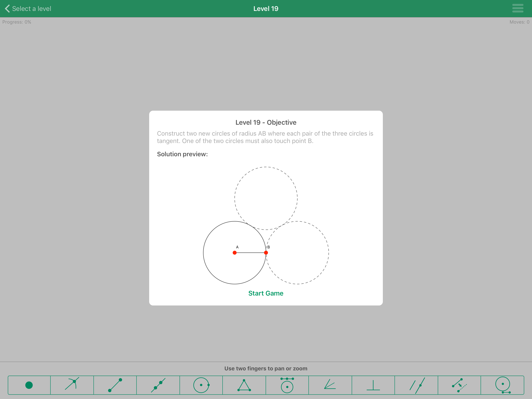
Task: Go back to Select a level
Action: pyautogui.click(x=28, y=9)
